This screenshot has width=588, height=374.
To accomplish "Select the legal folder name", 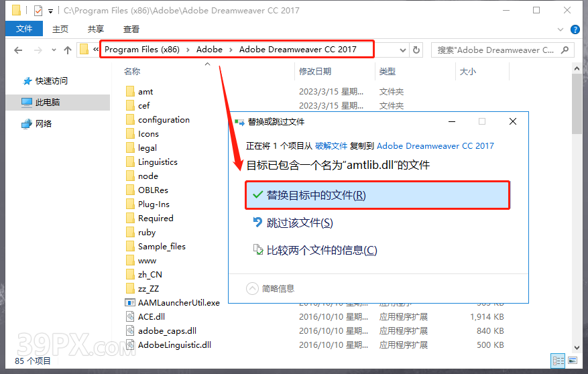I will coord(148,148).
